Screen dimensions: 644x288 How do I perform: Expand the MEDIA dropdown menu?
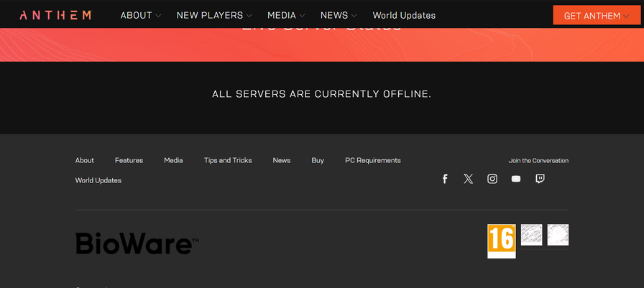tap(286, 16)
